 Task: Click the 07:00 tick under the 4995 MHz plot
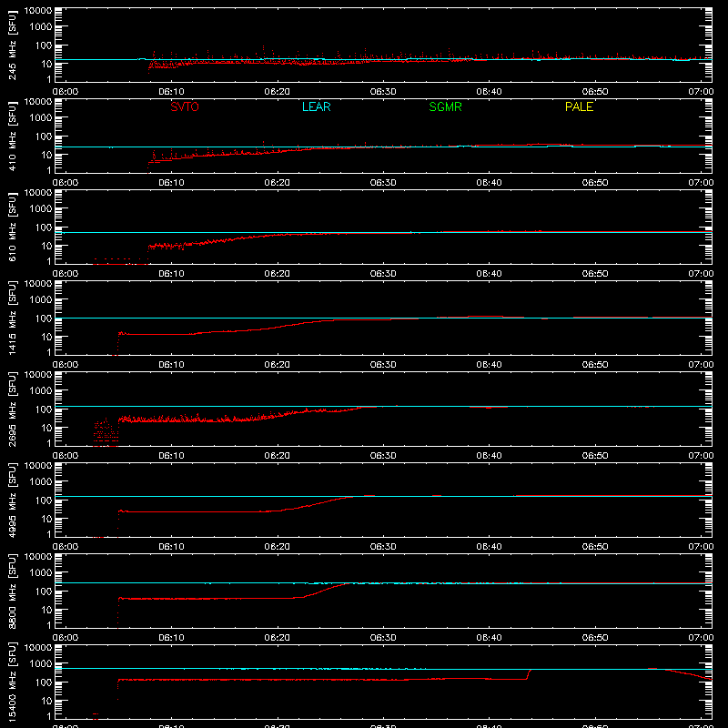coord(701,547)
